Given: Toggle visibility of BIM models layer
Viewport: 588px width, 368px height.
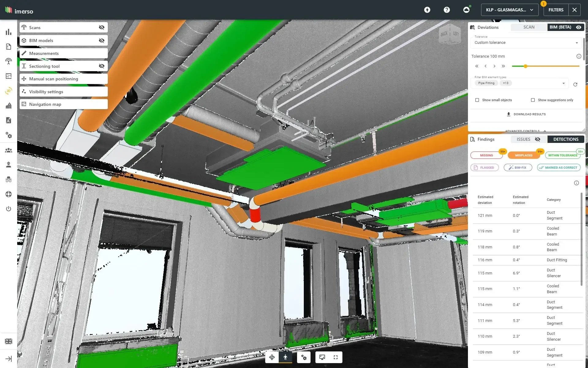Looking at the screenshot, I should 102,40.
